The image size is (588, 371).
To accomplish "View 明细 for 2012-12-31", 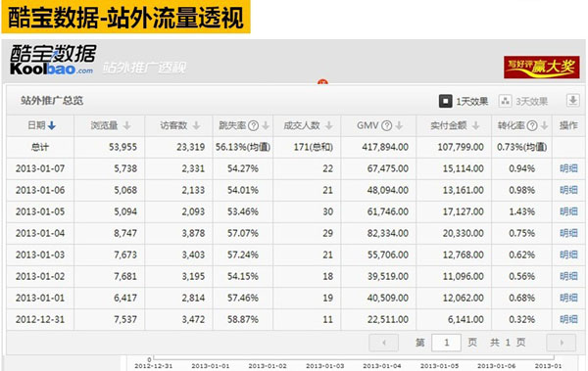I will point(568,319).
